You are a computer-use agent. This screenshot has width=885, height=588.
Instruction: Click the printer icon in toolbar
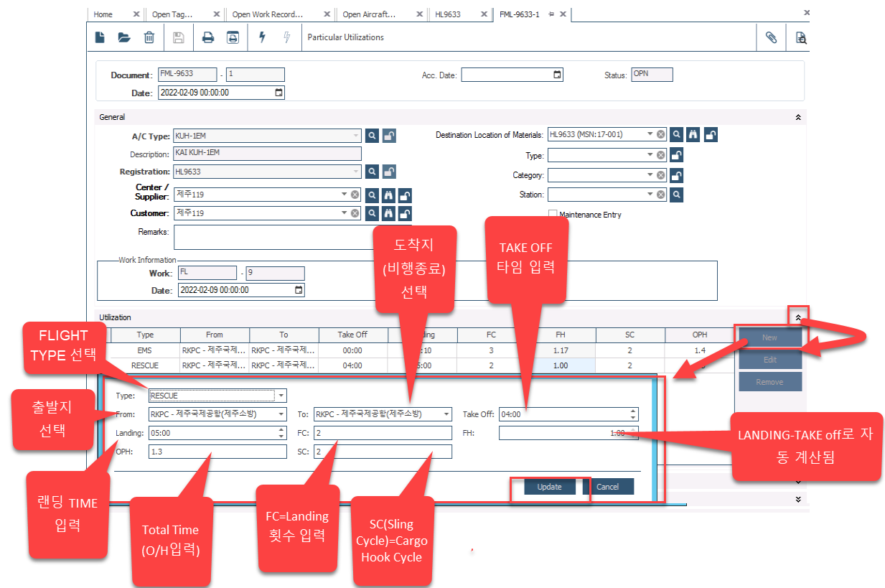pos(208,37)
